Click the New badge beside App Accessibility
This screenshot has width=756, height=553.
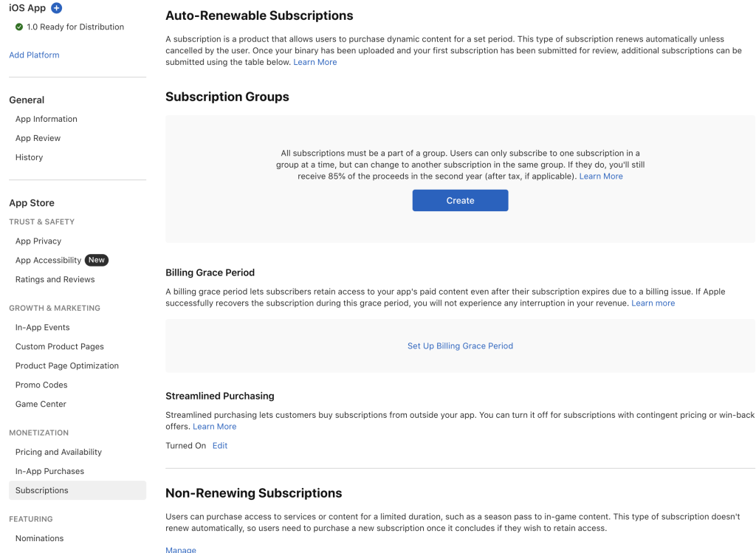pyautogui.click(x=97, y=260)
